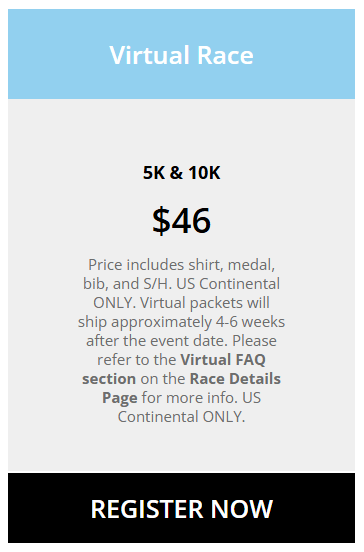This screenshot has height=552, width=364.
Task: Click the $46 price text
Action: (181, 221)
